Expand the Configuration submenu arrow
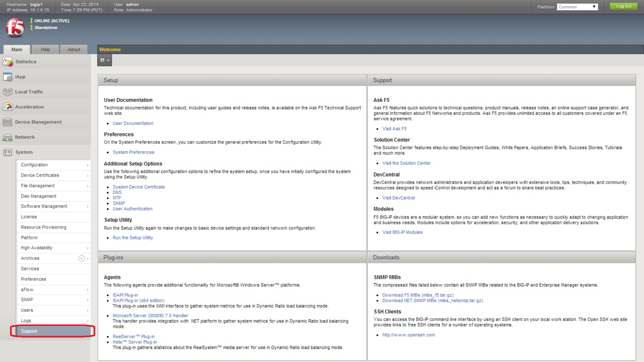Screen dimensions: 644x362 [88, 165]
